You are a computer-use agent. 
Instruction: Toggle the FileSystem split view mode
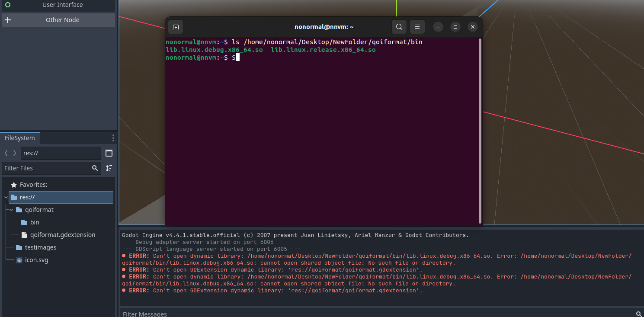[x=109, y=153]
